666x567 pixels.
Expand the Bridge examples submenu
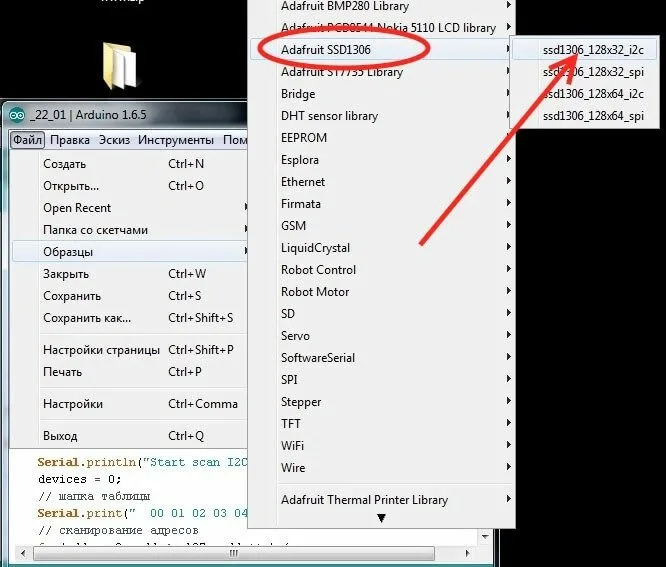(x=382, y=94)
